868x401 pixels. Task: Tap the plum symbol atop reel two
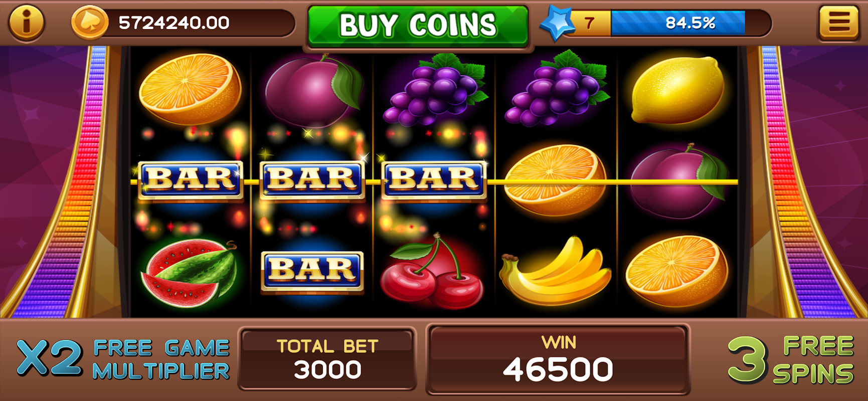coord(313,90)
